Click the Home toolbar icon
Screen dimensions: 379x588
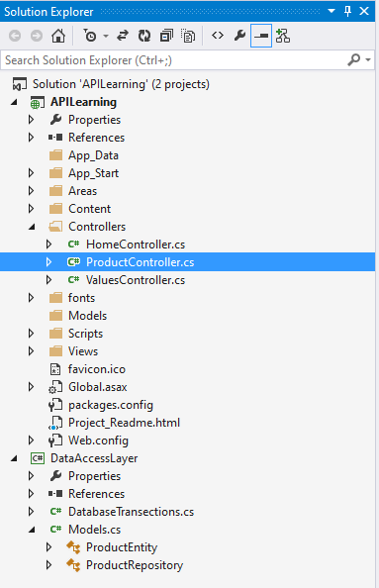pyautogui.click(x=58, y=36)
